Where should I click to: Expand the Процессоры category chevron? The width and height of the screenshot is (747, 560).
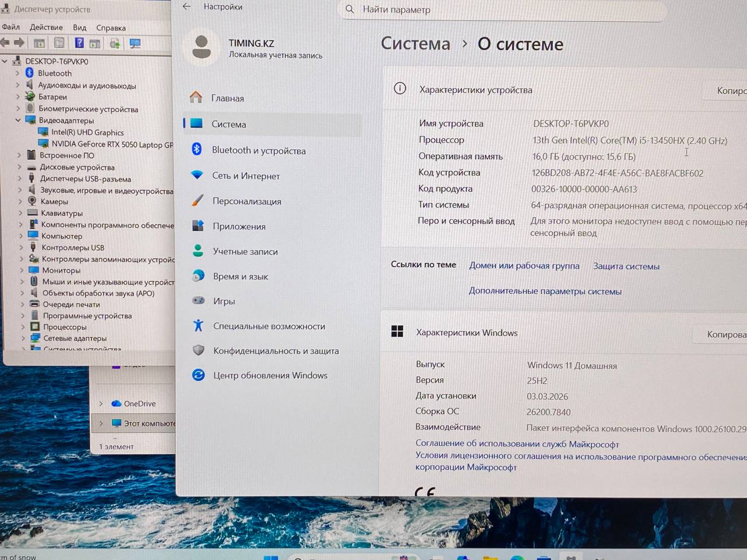click(x=22, y=327)
